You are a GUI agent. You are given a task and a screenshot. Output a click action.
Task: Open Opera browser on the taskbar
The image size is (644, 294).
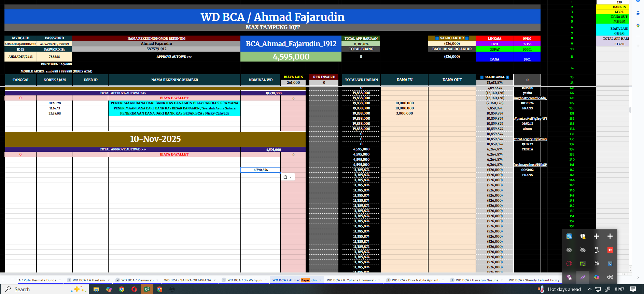coord(134,289)
